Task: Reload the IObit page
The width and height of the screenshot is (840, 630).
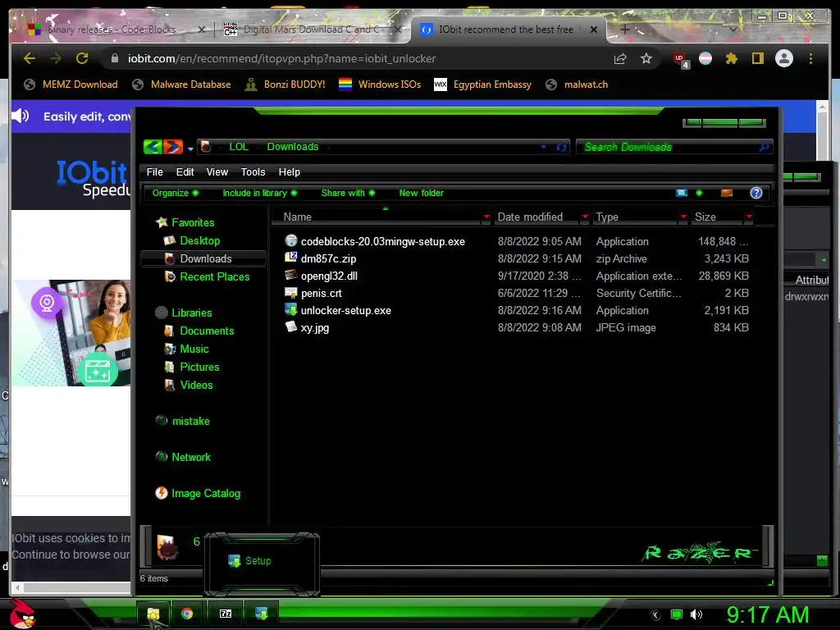Action: tap(82, 58)
